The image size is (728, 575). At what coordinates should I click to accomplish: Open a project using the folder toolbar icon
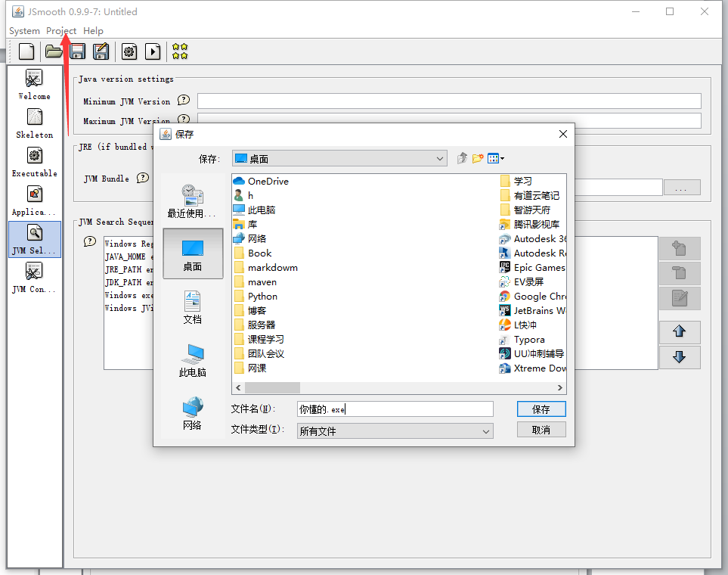52,51
